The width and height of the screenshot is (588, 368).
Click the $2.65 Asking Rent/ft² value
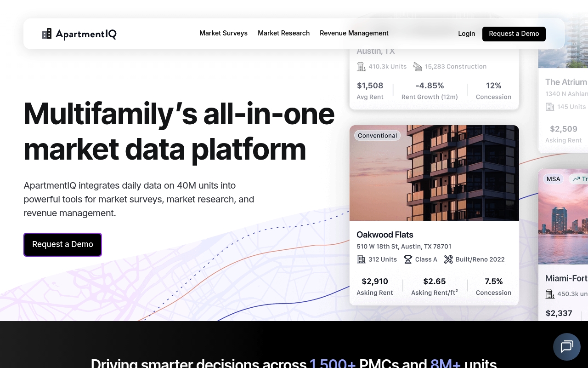point(435,282)
